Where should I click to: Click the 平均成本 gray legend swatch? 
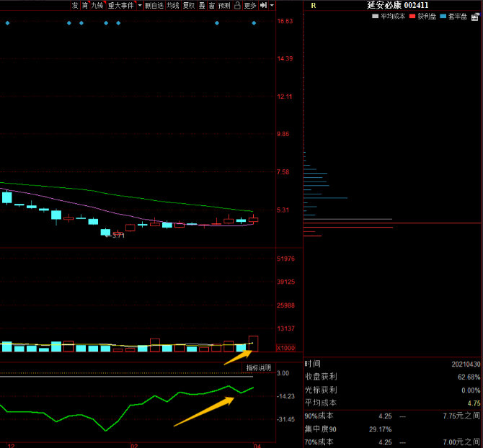click(x=375, y=16)
